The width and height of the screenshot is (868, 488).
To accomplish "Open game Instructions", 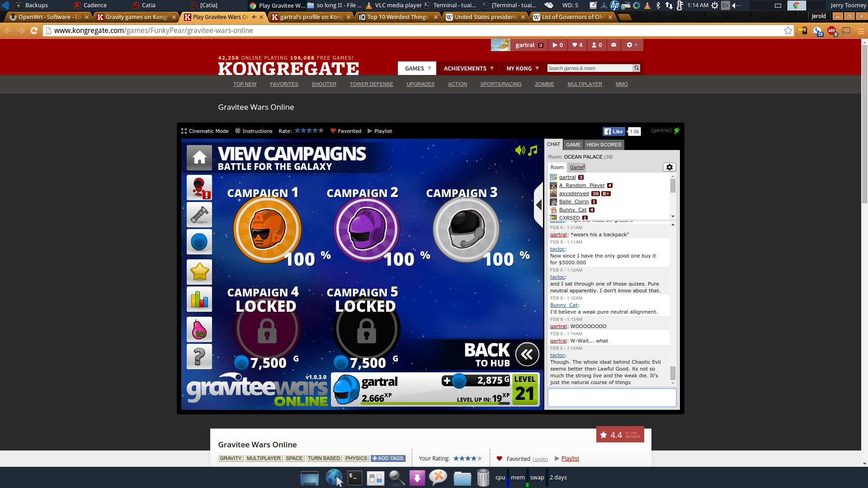I will (x=254, y=131).
